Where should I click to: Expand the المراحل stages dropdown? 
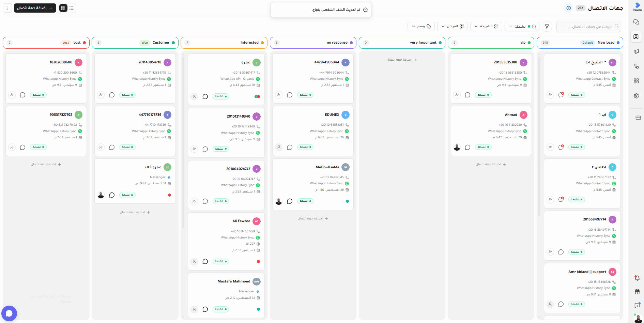click(452, 26)
